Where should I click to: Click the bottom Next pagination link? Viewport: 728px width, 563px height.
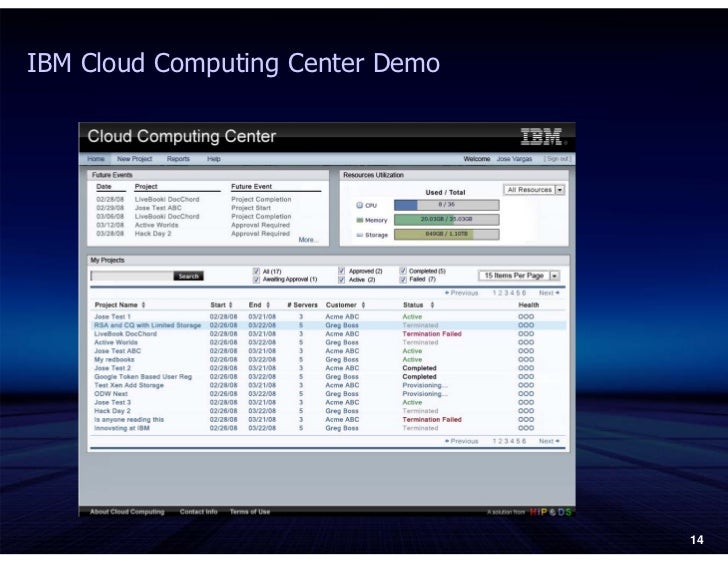click(549, 441)
